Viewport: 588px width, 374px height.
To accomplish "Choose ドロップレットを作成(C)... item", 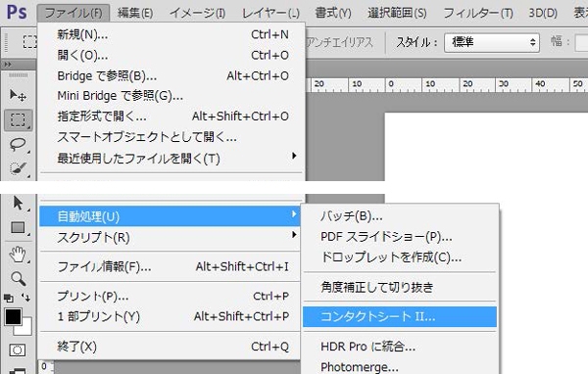I will [400, 257].
